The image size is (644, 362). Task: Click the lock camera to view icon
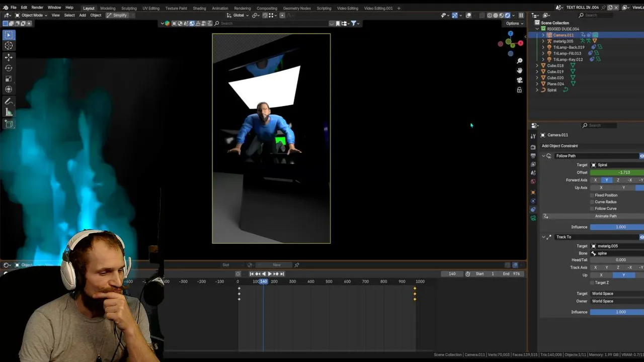point(519,90)
